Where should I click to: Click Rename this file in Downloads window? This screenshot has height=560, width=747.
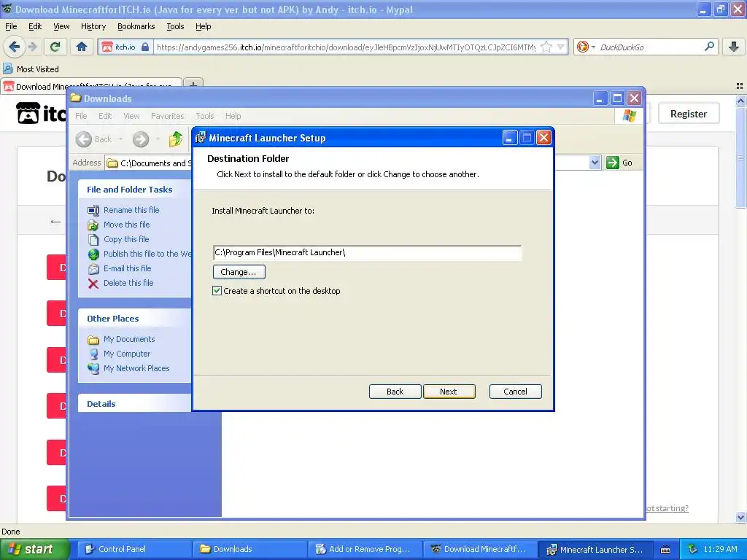131,210
